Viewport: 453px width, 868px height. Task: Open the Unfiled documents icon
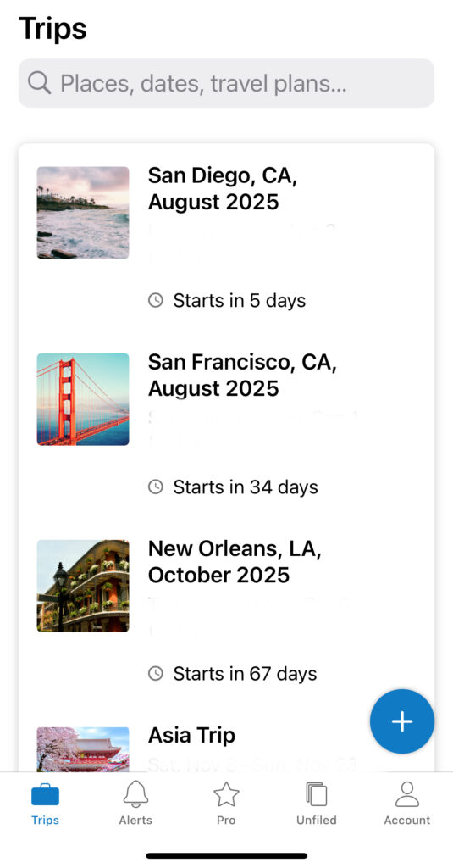317,794
